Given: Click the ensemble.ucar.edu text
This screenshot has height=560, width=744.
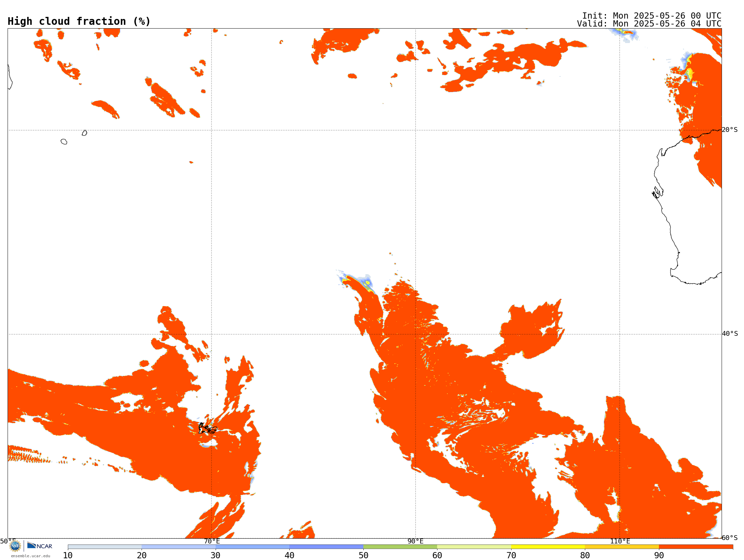Looking at the screenshot, I should 31,556.
